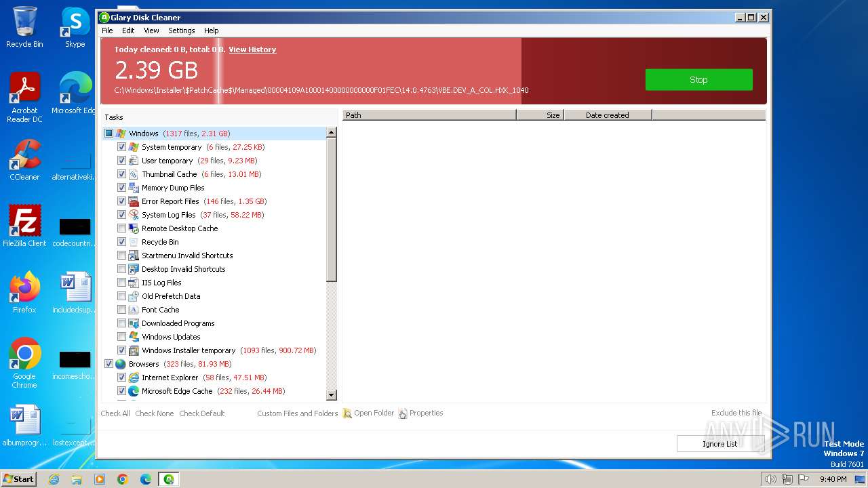
Task: Open Acrobat Reader DC desktop icon
Action: click(24, 98)
